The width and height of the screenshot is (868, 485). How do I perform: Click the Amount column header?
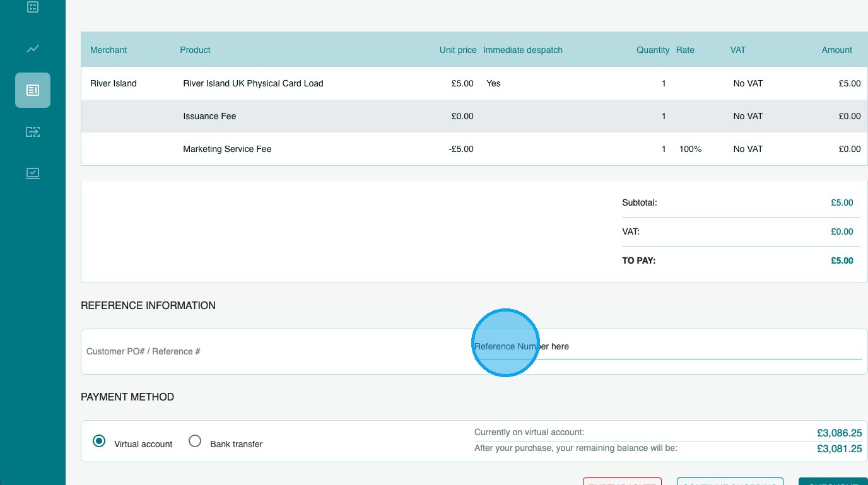836,50
